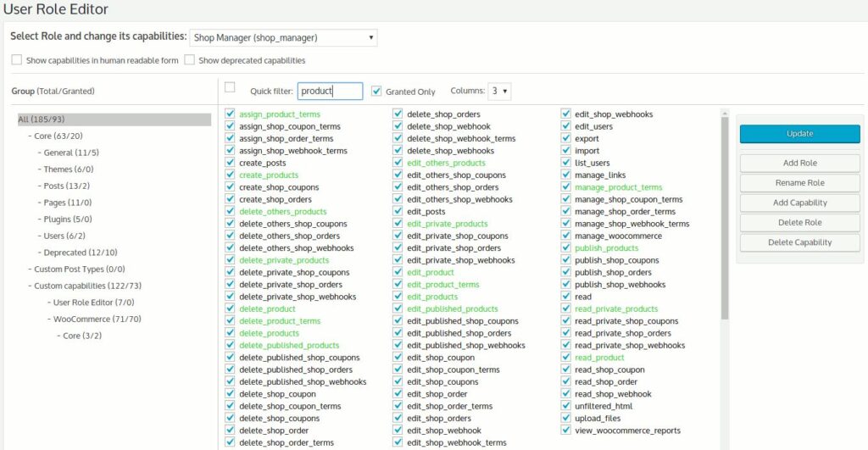868x450 pixels.
Task: Toggle Show deprecated capabilities checkbox
Action: [190, 60]
